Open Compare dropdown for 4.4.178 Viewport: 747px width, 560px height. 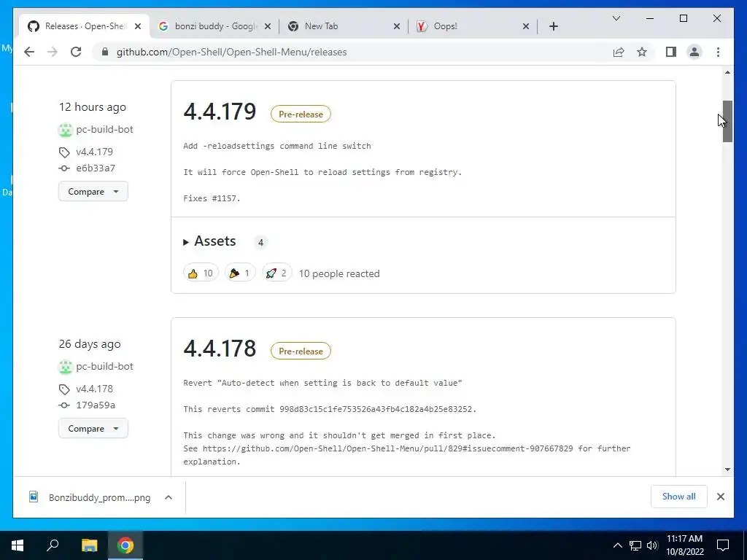pos(93,429)
